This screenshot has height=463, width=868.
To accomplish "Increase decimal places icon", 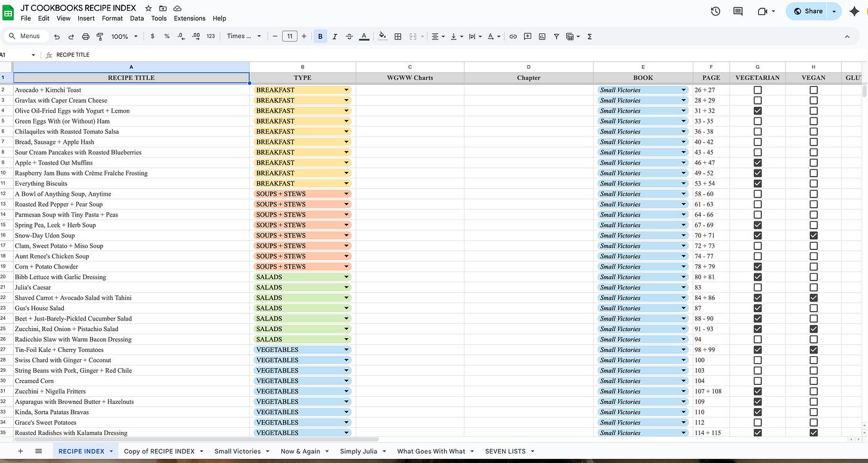I will coord(196,36).
